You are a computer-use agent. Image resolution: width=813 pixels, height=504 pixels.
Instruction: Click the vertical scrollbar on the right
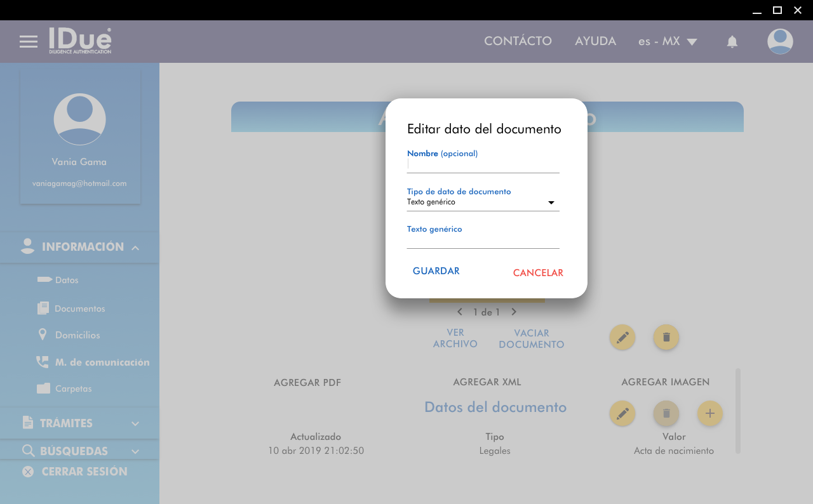click(737, 411)
